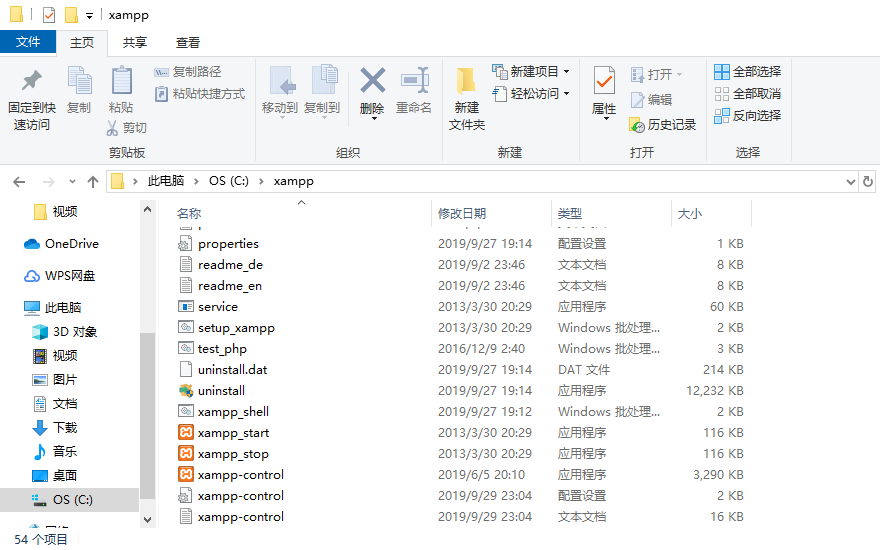
Task: Open WPS网盘 in navigation pane
Action: coord(61,276)
